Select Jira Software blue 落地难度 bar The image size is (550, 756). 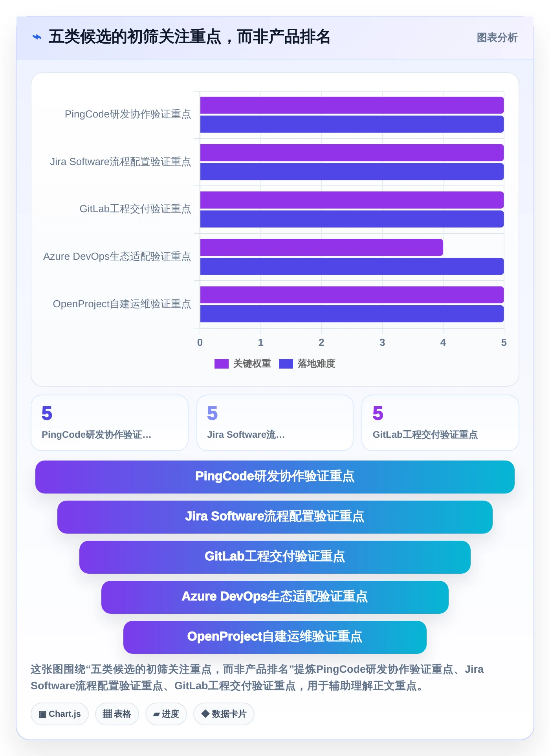[352, 172]
